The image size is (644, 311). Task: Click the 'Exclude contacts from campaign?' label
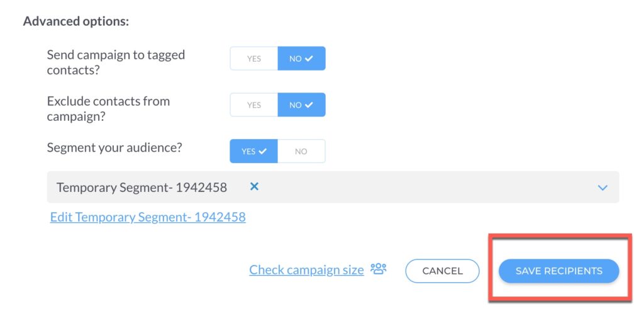pos(108,109)
